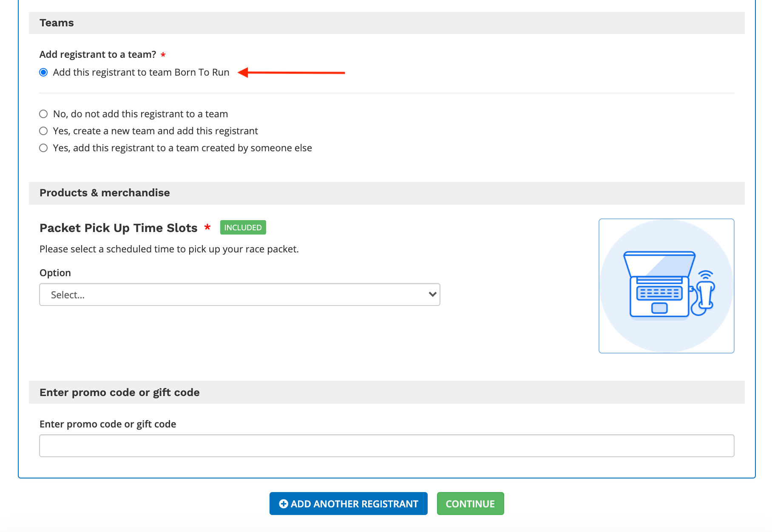Select 'Yes, create a new team' radio option

pyautogui.click(x=43, y=131)
